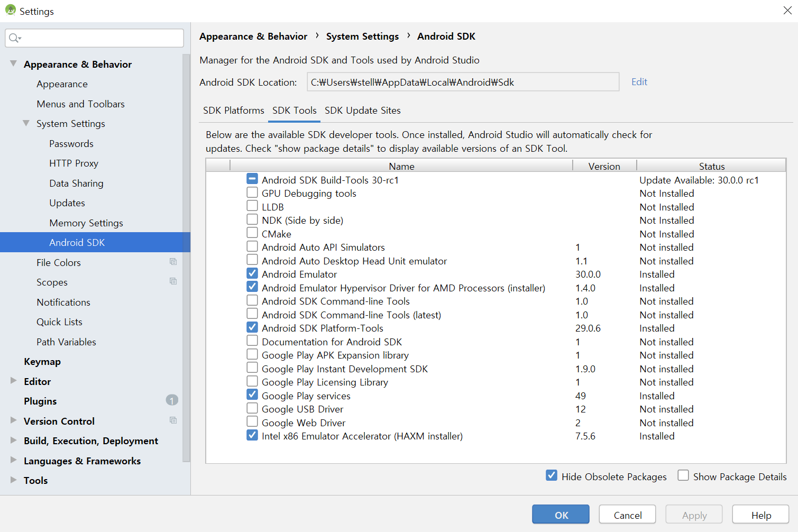Click the Plugins update count badge
Image resolution: width=798 pixels, height=532 pixels.
(x=172, y=400)
